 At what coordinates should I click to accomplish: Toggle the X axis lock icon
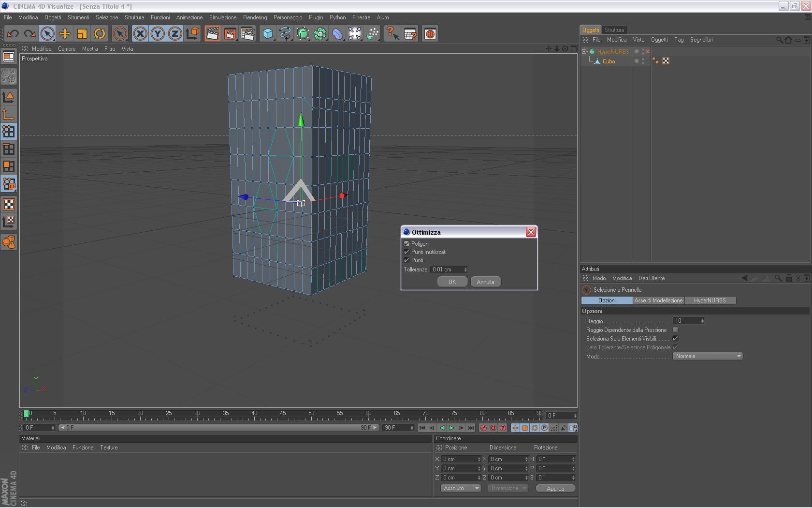click(x=140, y=34)
